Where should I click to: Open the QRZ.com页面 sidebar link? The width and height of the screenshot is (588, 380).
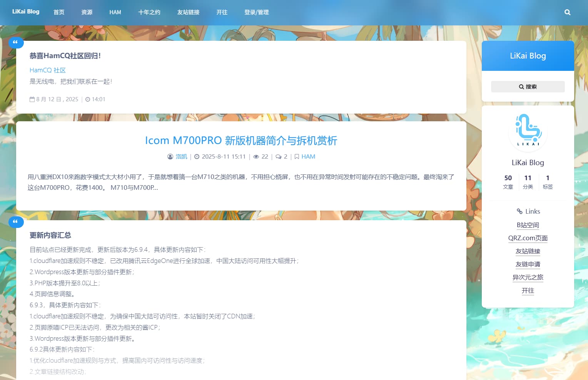(528, 238)
